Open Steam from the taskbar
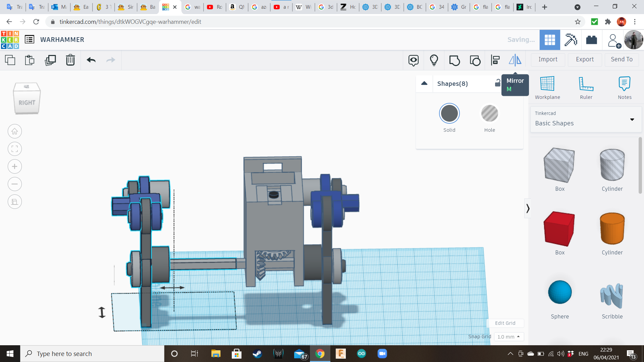Viewport: 644px width, 362px height. pyautogui.click(x=257, y=354)
